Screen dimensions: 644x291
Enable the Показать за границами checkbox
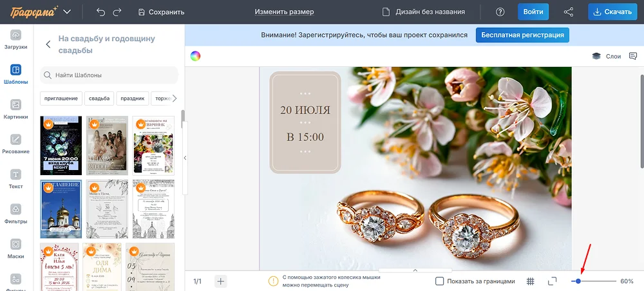pyautogui.click(x=440, y=281)
